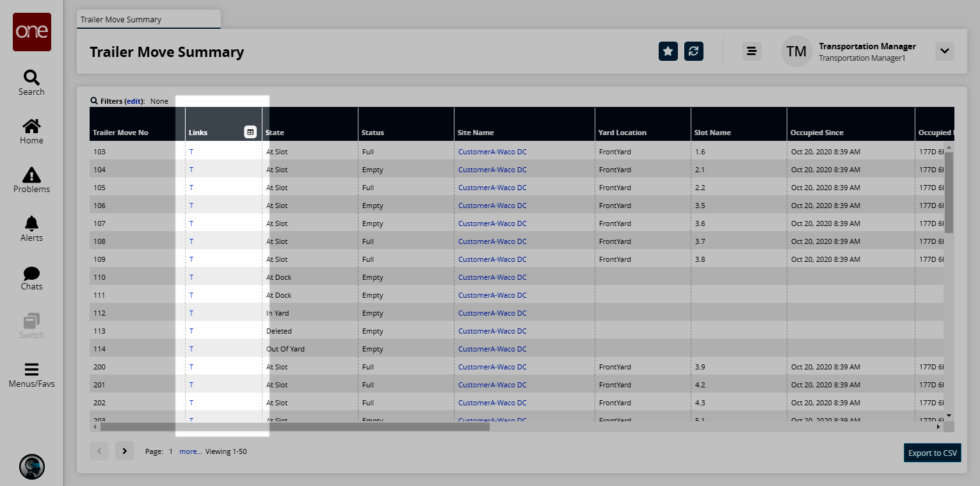Open the T link for trailer move 201
Viewport: 980px width, 486px height.
point(191,385)
